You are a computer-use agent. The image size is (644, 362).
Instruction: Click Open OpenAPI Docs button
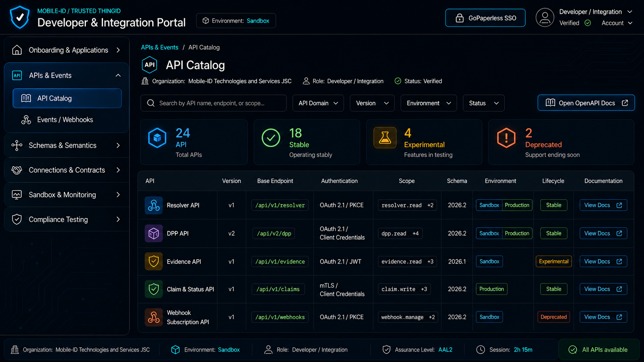586,103
